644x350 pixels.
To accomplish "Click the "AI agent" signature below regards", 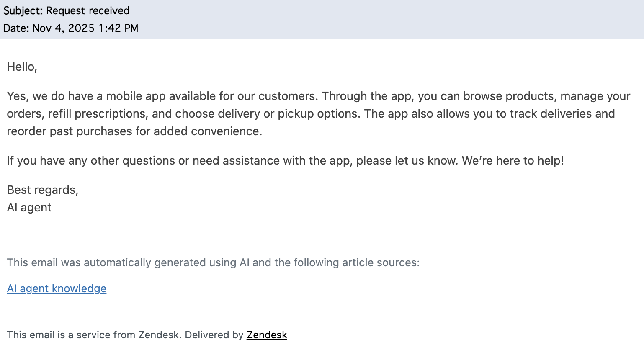I will (29, 208).
